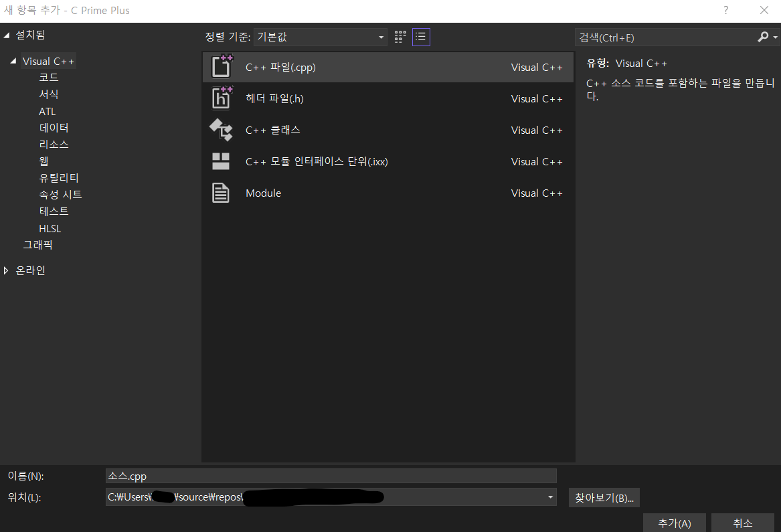The image size is (781, 532).
Task: Open the dialog help question mark
Action: coord(725,11)
